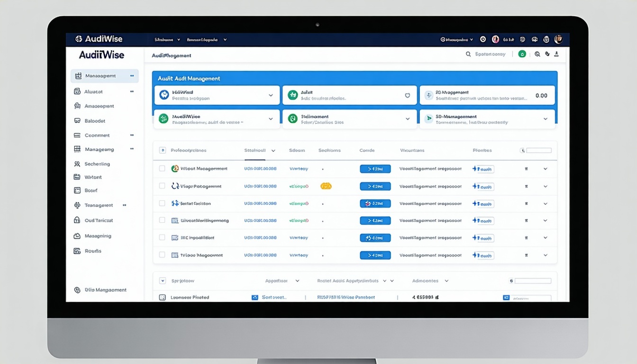The width and height of the screenshot is (637, 364).
Task: Click the blue action button in the top row
Action: 375,168
